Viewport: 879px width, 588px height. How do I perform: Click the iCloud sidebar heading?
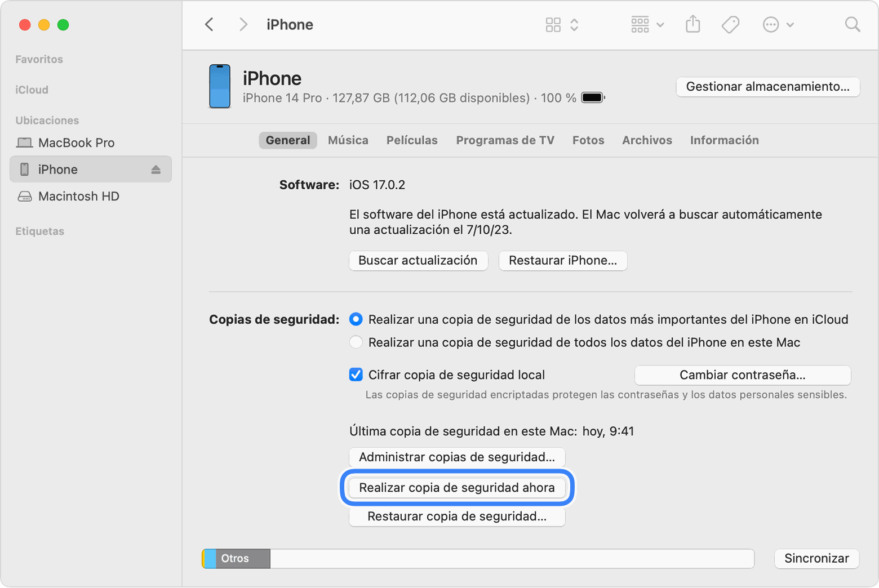[32, 90]
